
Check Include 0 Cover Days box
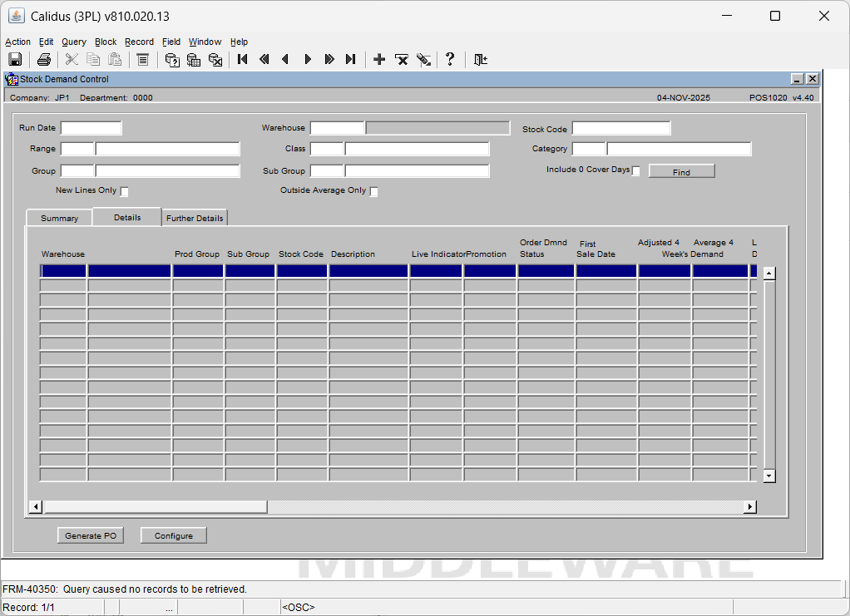[636, 171]
